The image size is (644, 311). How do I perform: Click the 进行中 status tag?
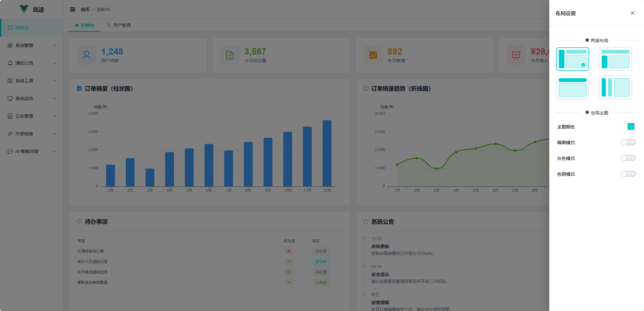321,261
